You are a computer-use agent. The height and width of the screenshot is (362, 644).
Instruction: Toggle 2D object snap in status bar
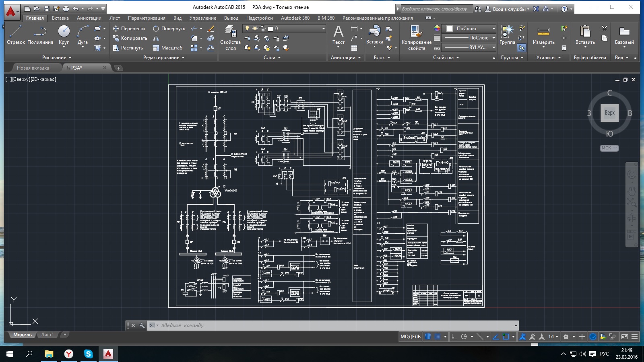[506, 337]
